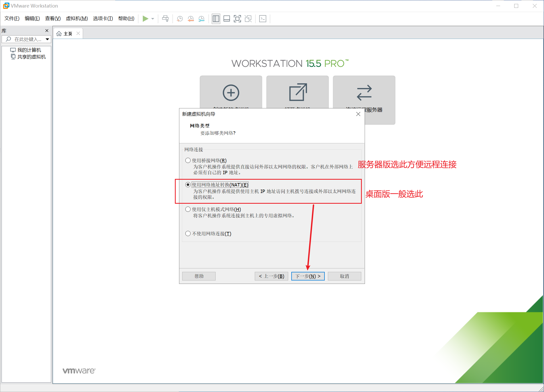The width and height of the screenshot is (544, 392).
Task: Click the Enter Full Screen icon
Action: pos(237,19)
